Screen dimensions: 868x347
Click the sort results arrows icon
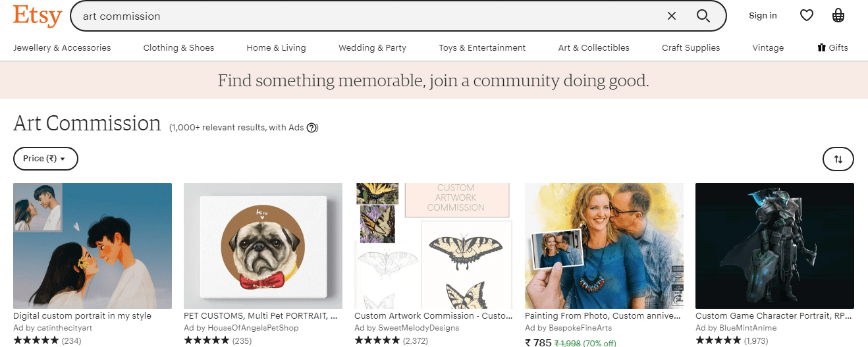[838, 159]
